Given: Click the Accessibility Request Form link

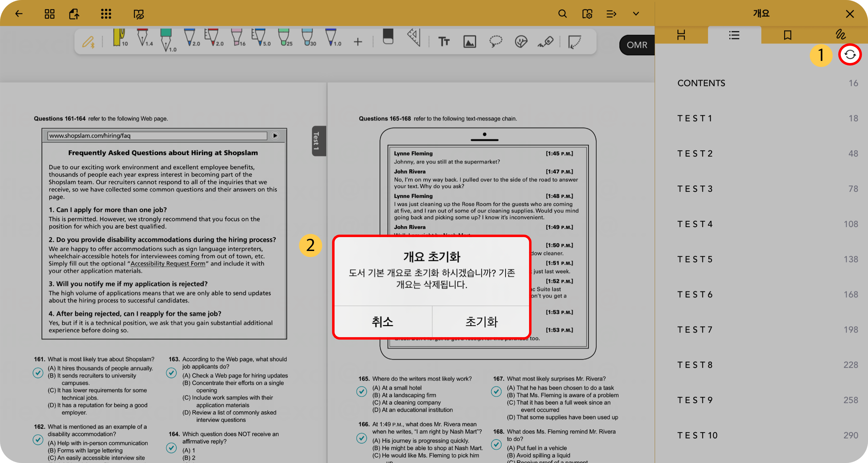Looking at the screenshot, I should click(x=168, y=264).
